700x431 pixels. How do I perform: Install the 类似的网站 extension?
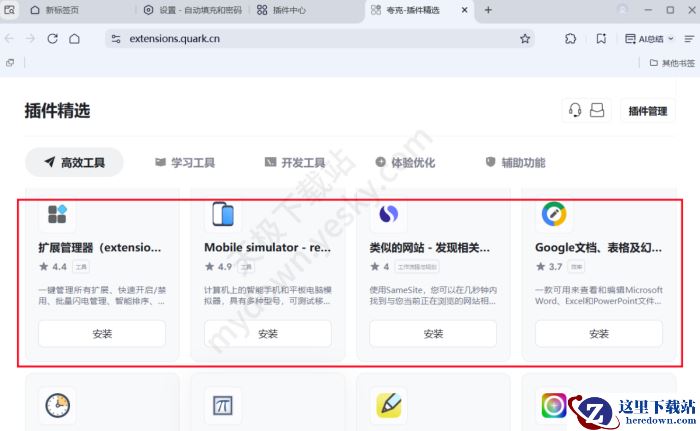pyautogui.click(x=433, y=334)
